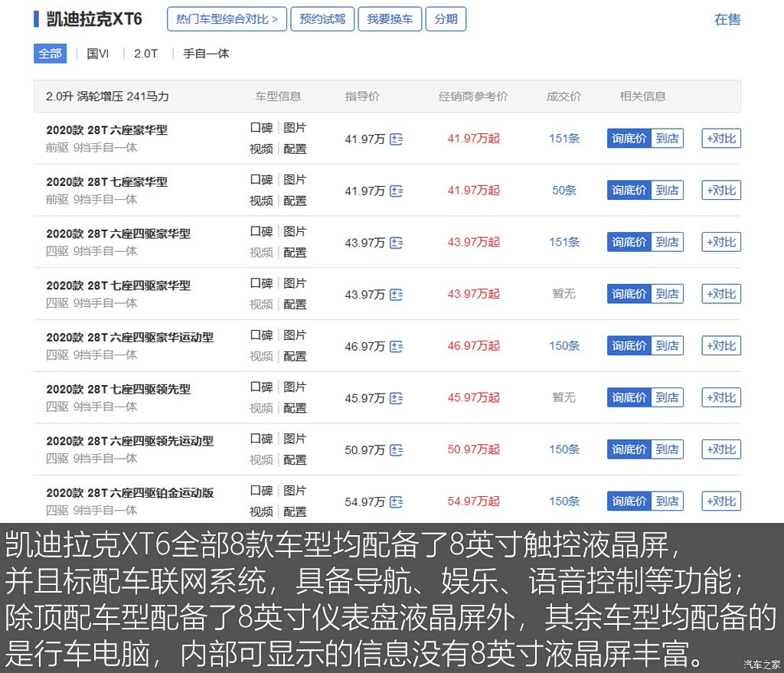784x673 pixels.
Task: Open price calculator icon for 28T 七座四驱豪华型
Action: click(x=396, y=295)
